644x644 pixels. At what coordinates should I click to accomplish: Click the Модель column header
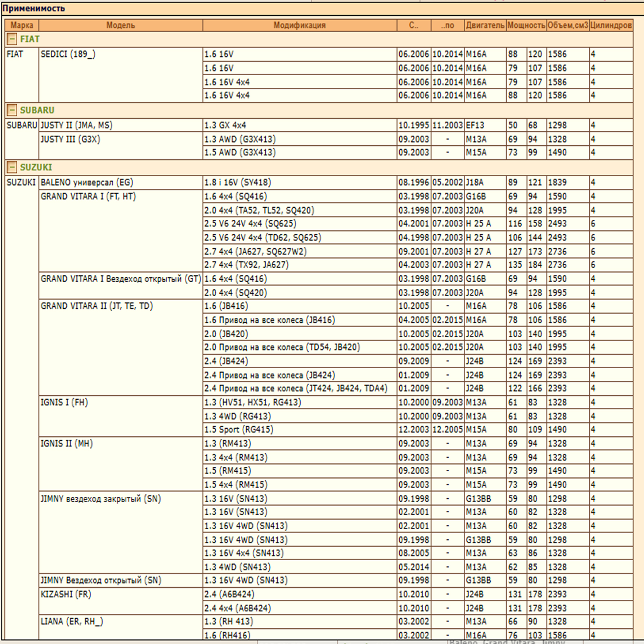click(120, 25)
